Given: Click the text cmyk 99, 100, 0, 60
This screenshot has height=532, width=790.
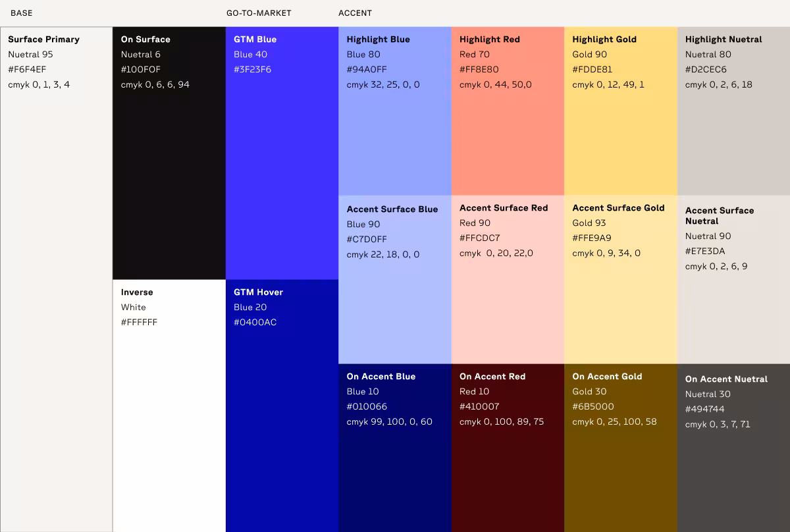Looking at the screenshot, I should [390, 421].
